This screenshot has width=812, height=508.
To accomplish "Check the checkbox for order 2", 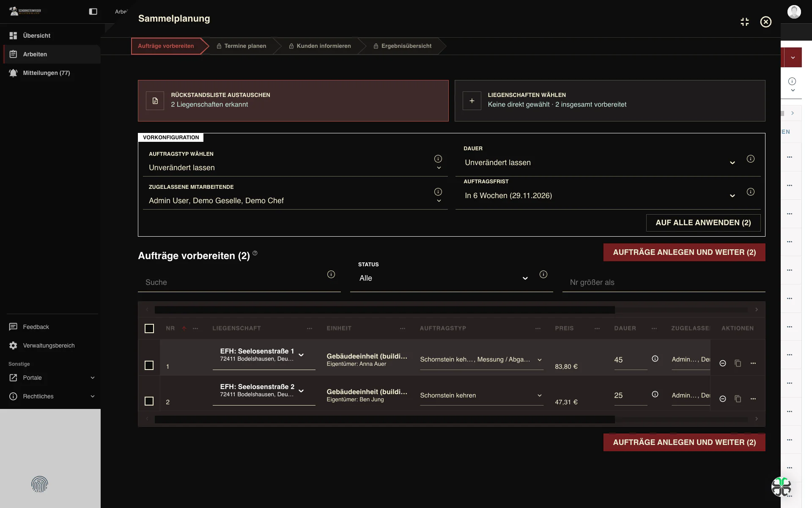I will click(x=149, y=401).
